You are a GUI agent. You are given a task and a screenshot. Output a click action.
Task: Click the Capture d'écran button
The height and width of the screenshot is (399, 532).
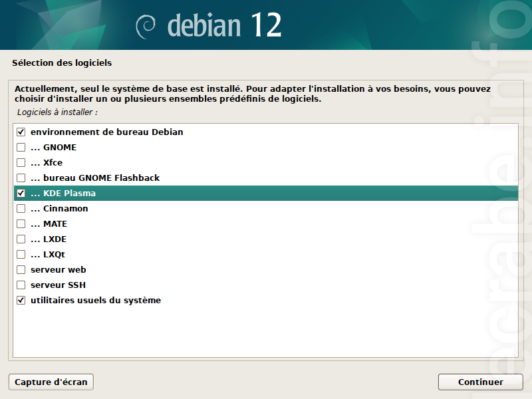tap(51, 382)
